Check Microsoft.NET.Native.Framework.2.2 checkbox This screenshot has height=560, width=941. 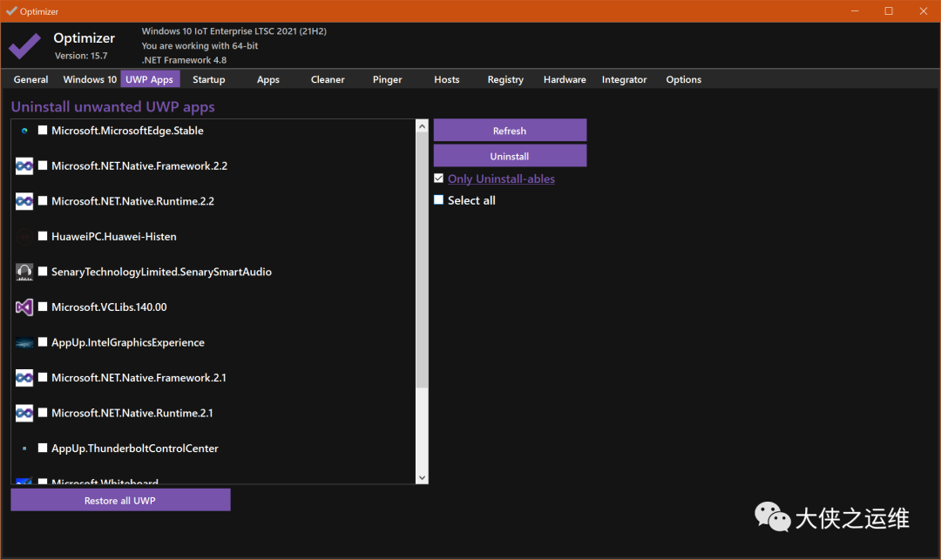pos(43,165)
